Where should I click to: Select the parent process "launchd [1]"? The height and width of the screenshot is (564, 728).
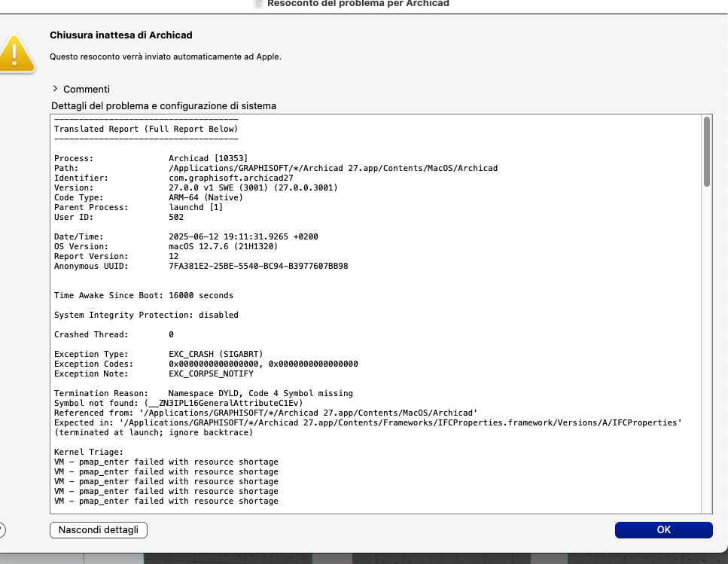point(196,207)
